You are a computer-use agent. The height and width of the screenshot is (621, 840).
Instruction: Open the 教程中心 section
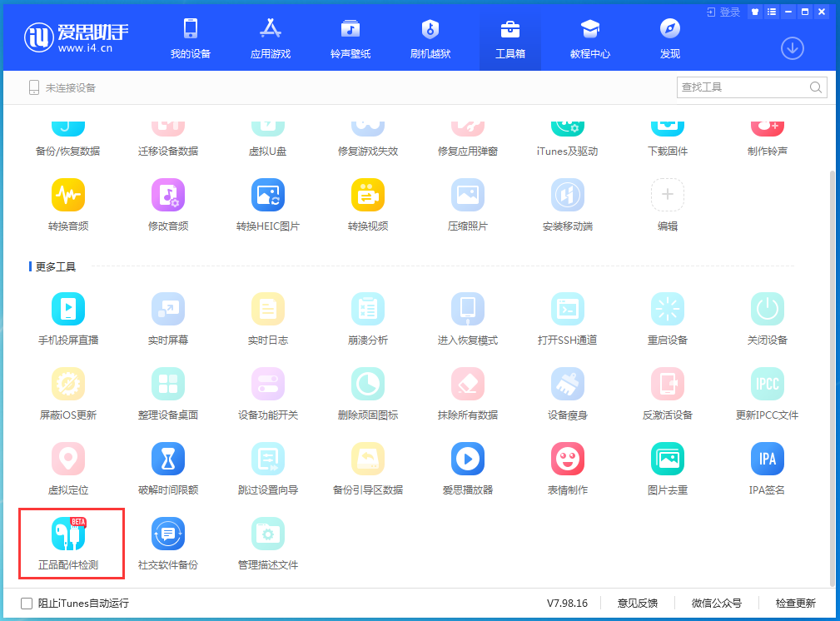pos(590,37)
